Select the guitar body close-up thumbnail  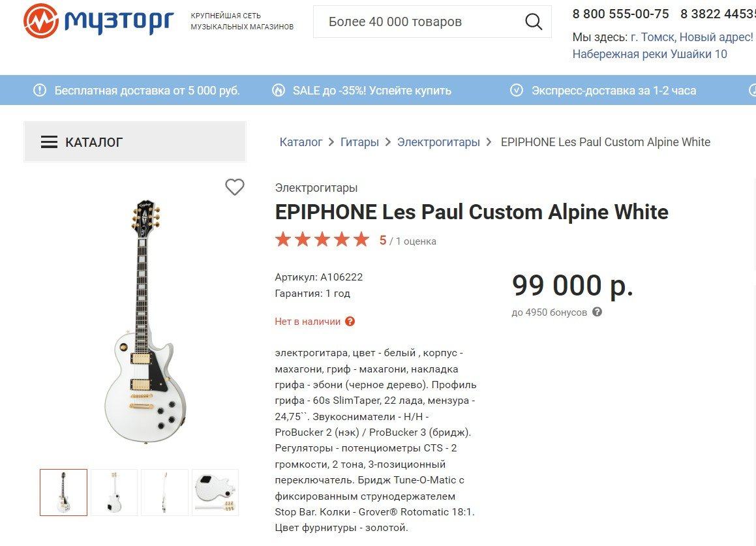pyautogui.click(x=215, y=493)
